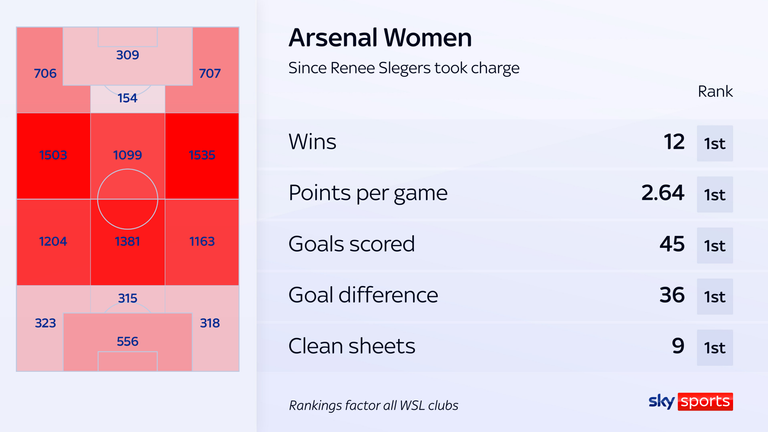Click the central zone labeled 1381
The image size is (768, 432).
[x=127, y=242]
